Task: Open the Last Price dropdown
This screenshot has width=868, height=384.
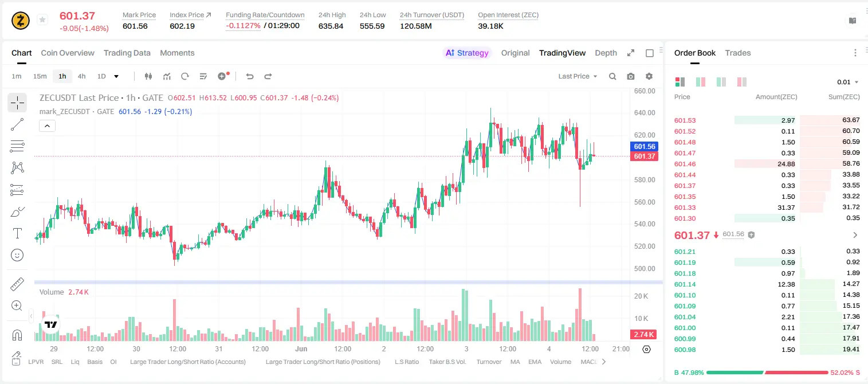Action: tap(578, 76)
